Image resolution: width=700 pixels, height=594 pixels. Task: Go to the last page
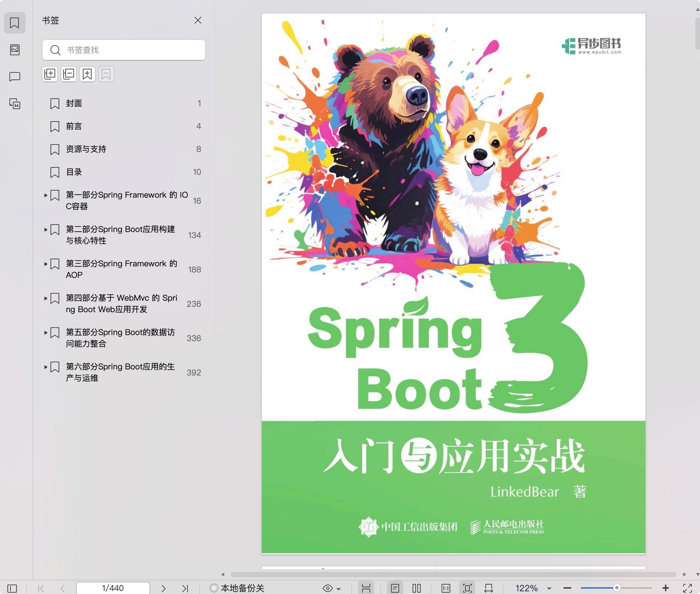[185, 588]
